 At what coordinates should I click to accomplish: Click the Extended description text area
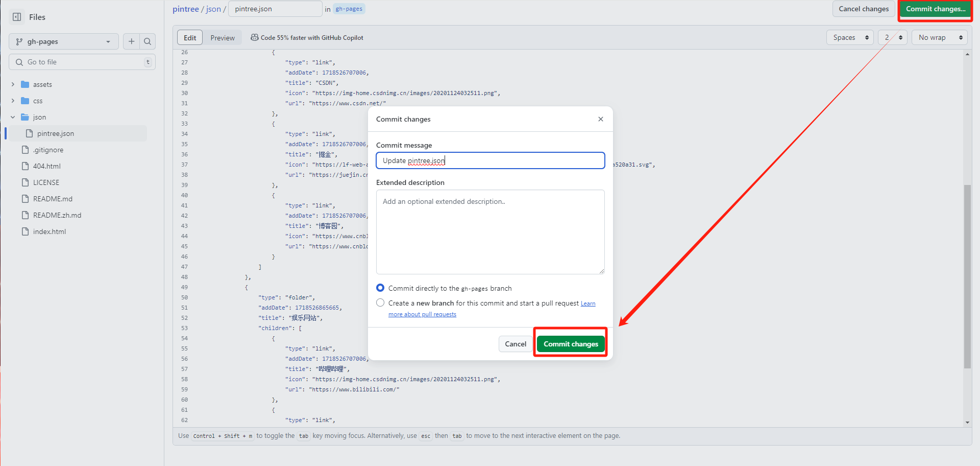click(x=490, y=232)
